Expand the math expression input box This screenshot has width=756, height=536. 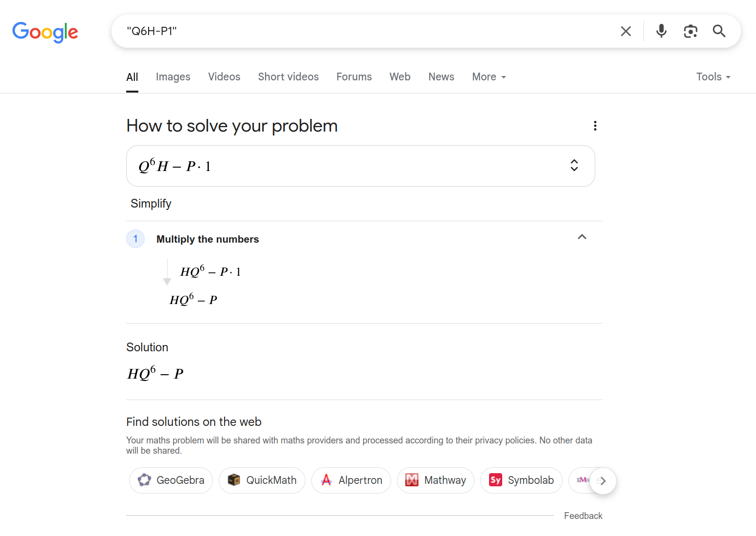pos(574,165)
